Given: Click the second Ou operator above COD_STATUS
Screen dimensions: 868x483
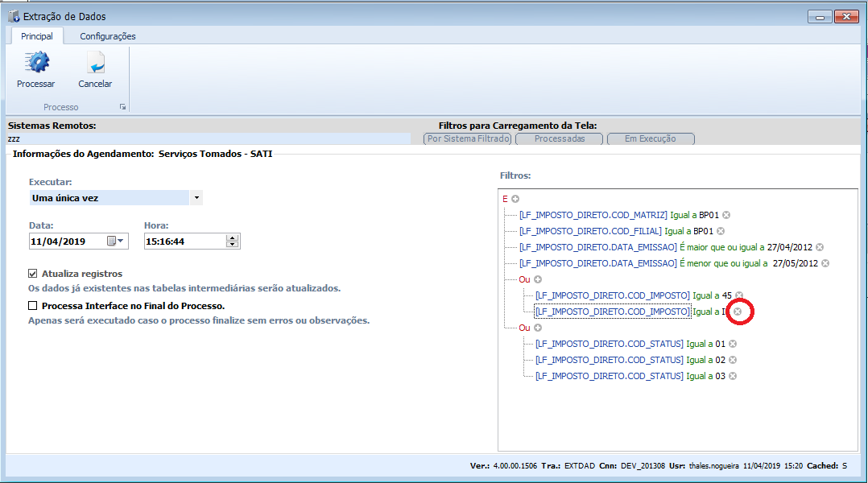Looking at the screenshot, I should pyautogui.click(x=524, y=328).
